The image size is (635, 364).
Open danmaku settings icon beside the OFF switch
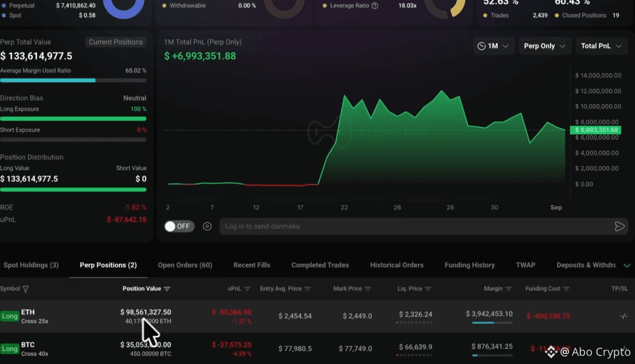click(207, 226)
